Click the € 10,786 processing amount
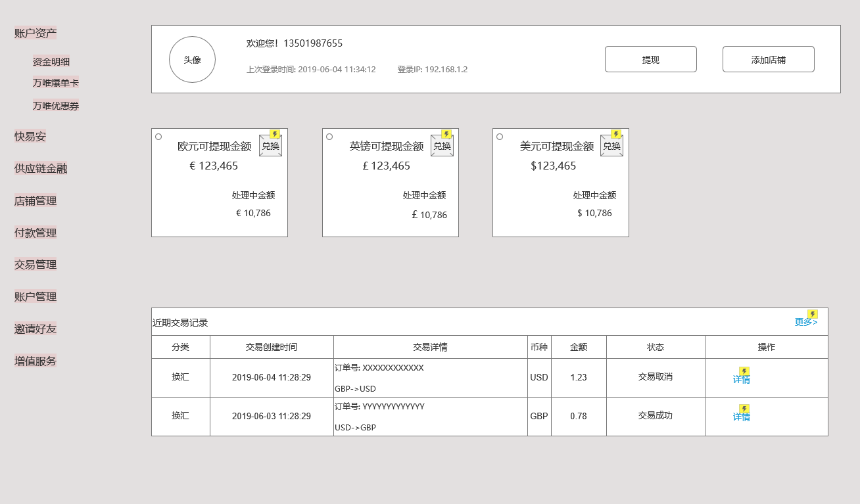The width and height of the screenshot is (860, 504). (253, 214)
